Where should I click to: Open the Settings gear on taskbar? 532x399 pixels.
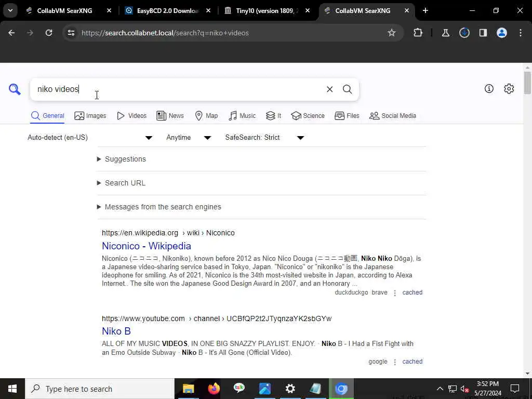[290, 389]
